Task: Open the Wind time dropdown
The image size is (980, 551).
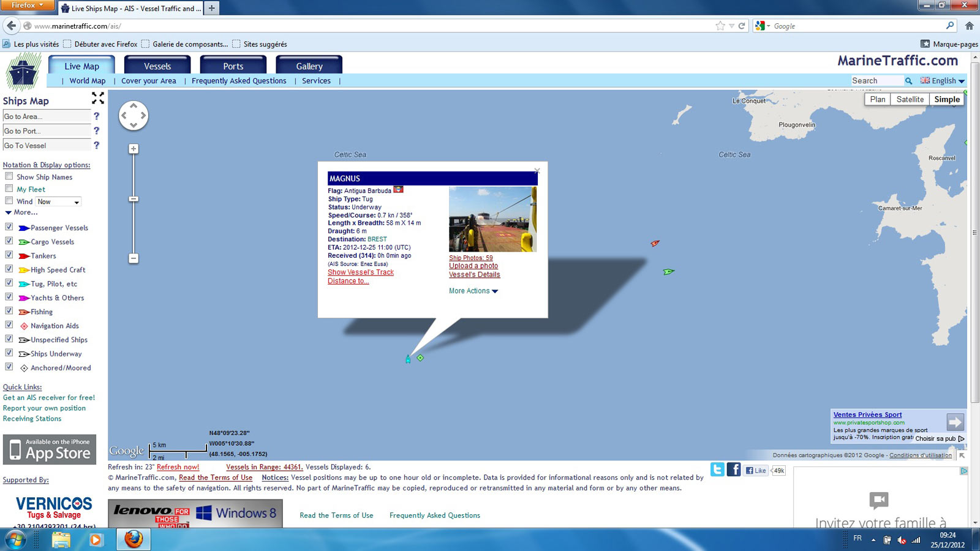Action: [58, 201]
